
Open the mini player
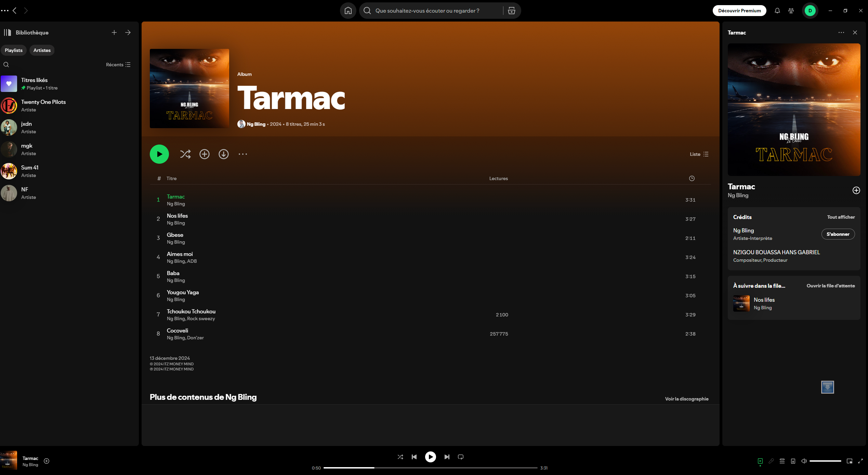tap(849, 461)
